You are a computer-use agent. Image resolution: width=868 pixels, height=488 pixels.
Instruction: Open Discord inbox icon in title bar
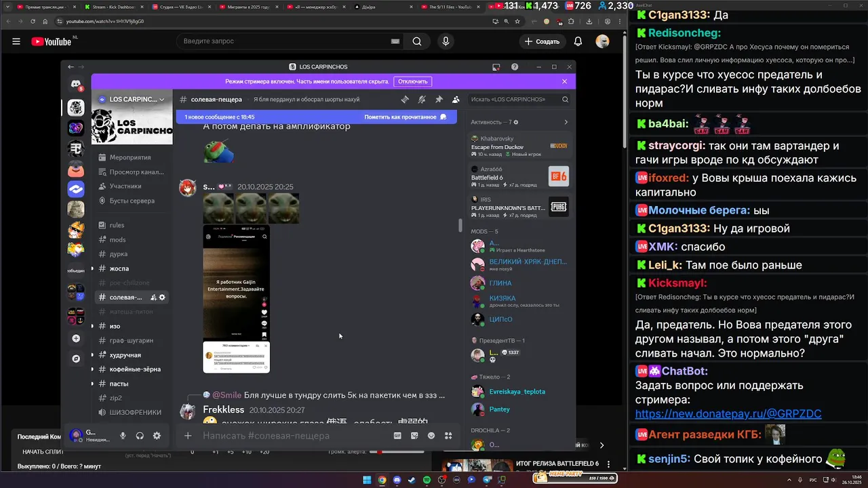[496, 66]
